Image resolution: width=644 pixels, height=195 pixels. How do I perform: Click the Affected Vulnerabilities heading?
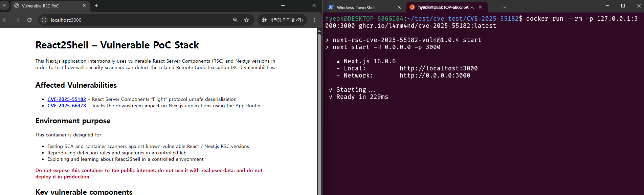click(x=76, y=85)
